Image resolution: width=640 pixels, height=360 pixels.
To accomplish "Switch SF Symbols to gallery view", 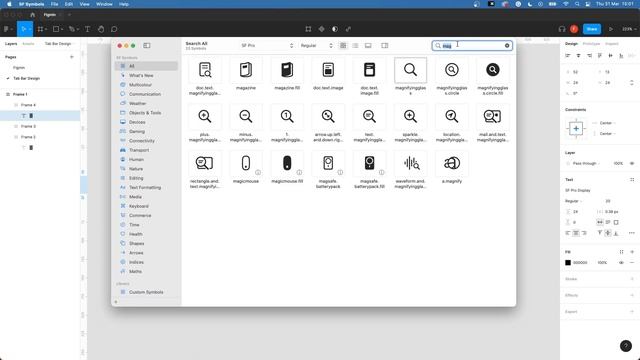I will (x=368, y=46).
